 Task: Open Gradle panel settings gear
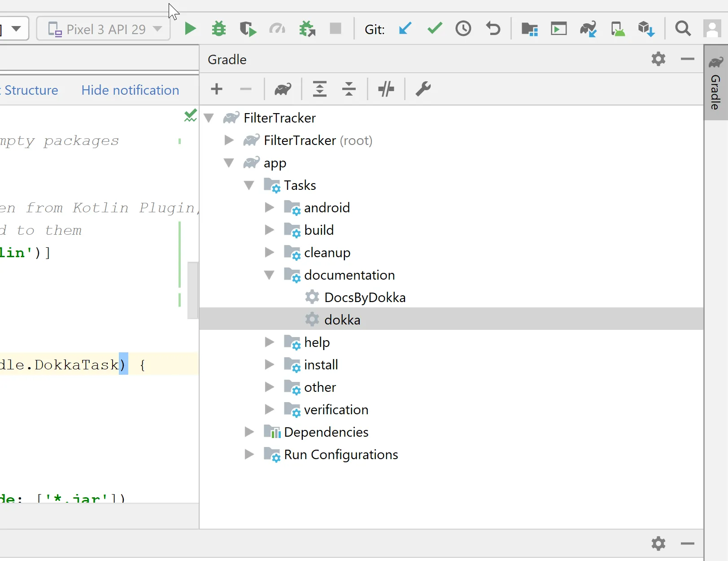658,59
